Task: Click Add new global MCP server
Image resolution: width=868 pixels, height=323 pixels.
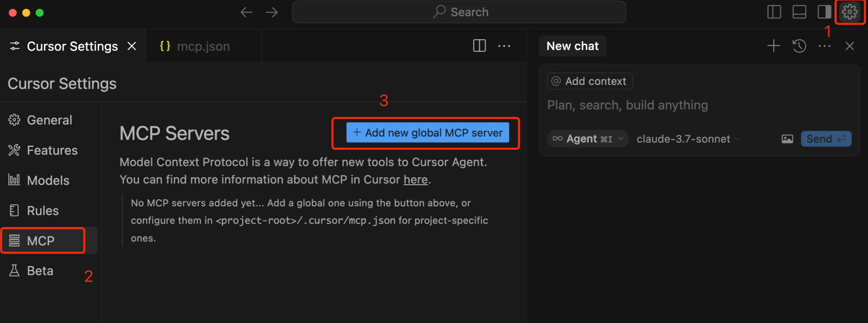Action: click(x=427, y=133)
